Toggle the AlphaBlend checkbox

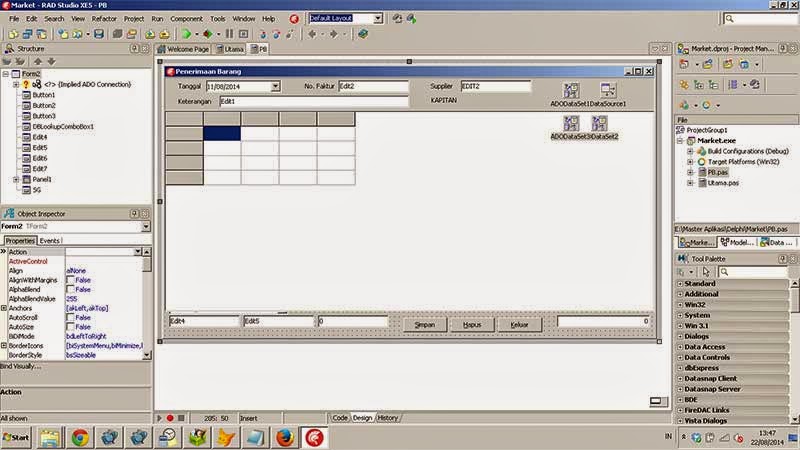pos(70,289)
